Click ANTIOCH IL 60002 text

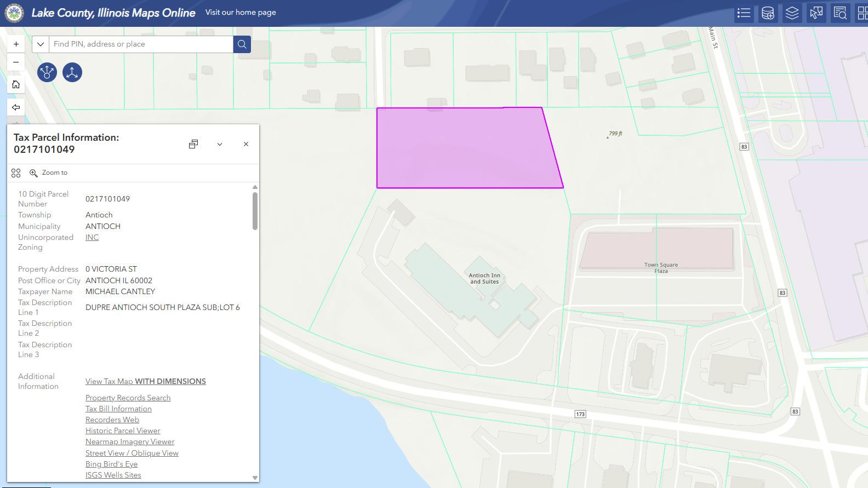pyautogui.click(x=119, y=280)
